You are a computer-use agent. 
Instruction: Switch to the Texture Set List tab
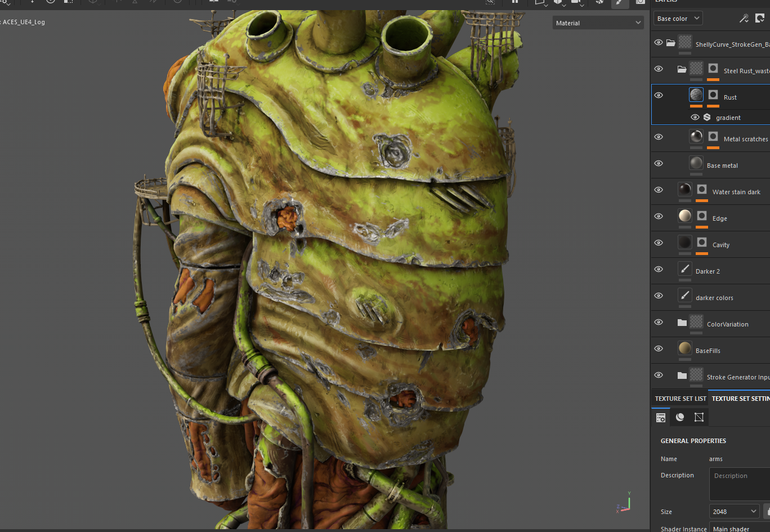point(681,398)
